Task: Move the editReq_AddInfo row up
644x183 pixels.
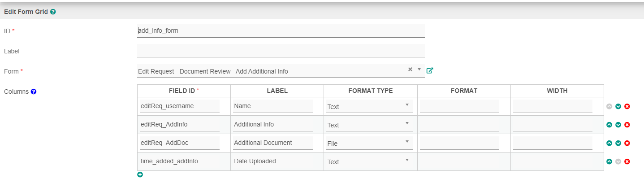Action: tap(609, 125)
